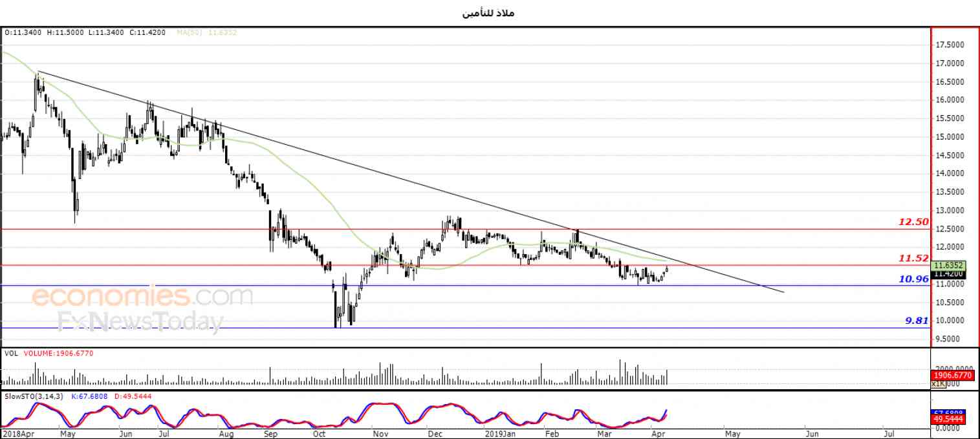The image size is (980, 439).
Task: Click the blue 10.96 support level label
Action: (x=913, y=279)
